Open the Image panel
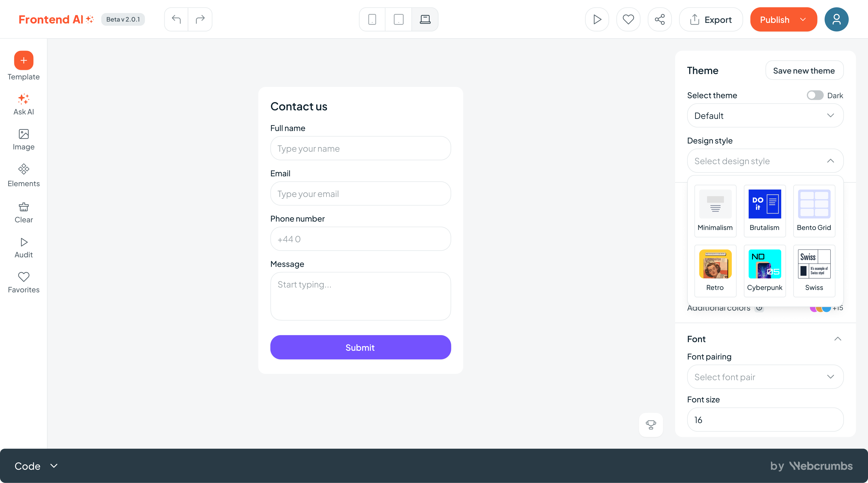This screenshot has height=483, width=868. [23, 139]
